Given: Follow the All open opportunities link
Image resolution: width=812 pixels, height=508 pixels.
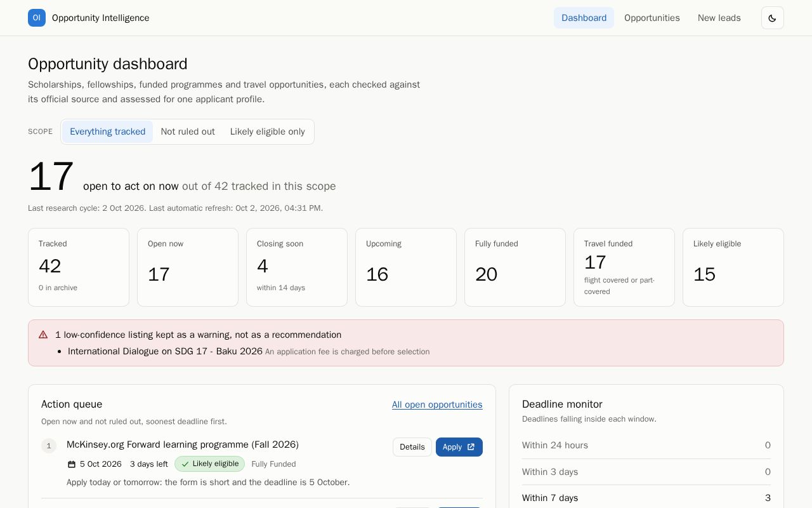Looking at the screenshot, I should click(x=437, y=404).
